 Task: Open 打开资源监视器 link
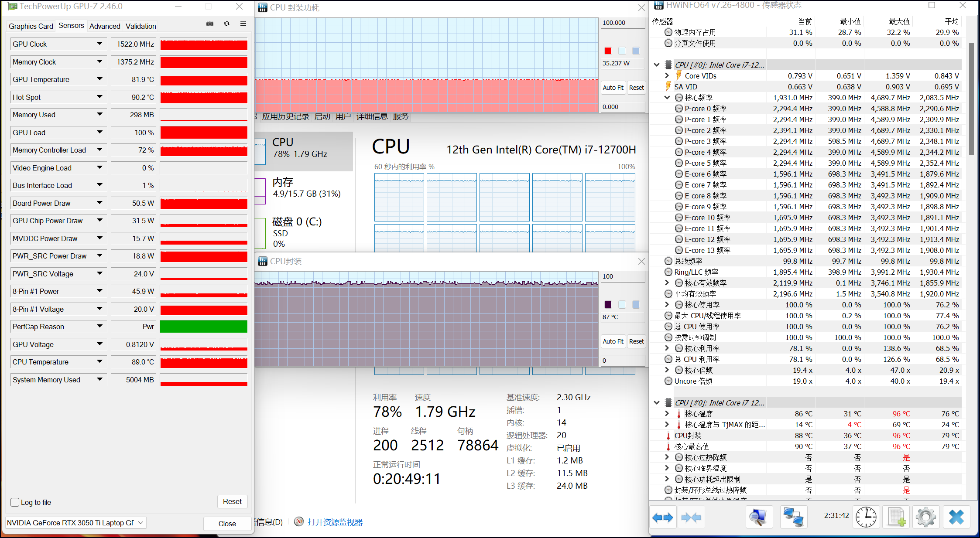335,522
